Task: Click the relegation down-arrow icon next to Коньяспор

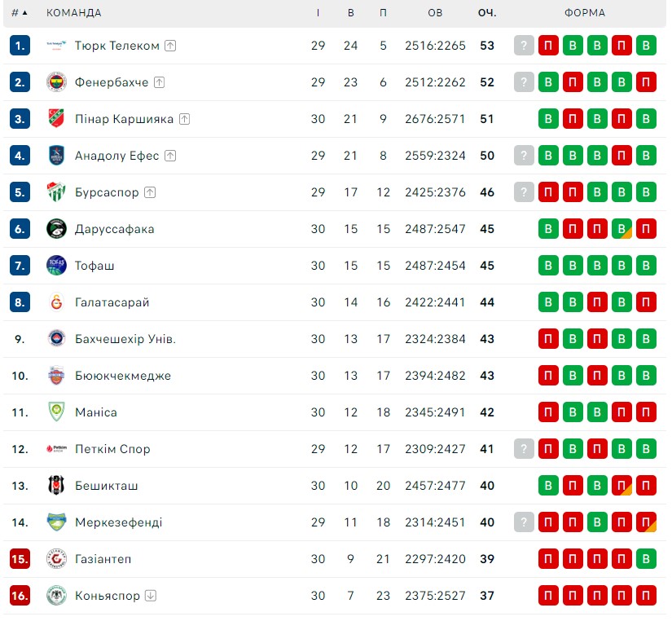Action: pos(151,596)
